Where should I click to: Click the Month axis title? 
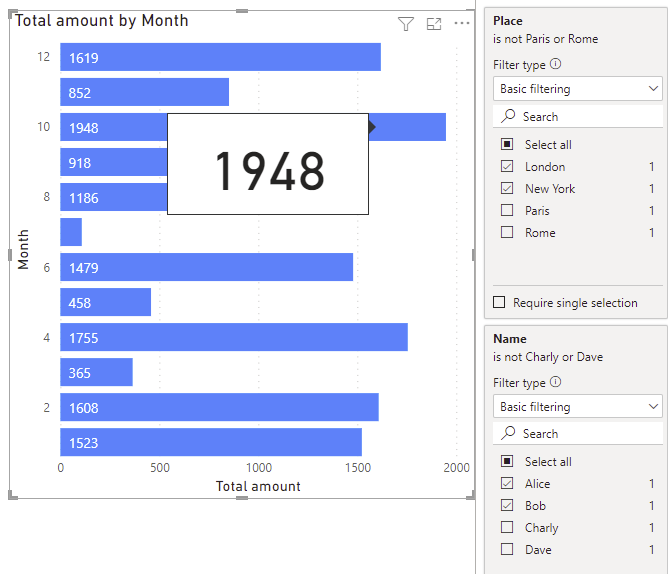(23, 250)
